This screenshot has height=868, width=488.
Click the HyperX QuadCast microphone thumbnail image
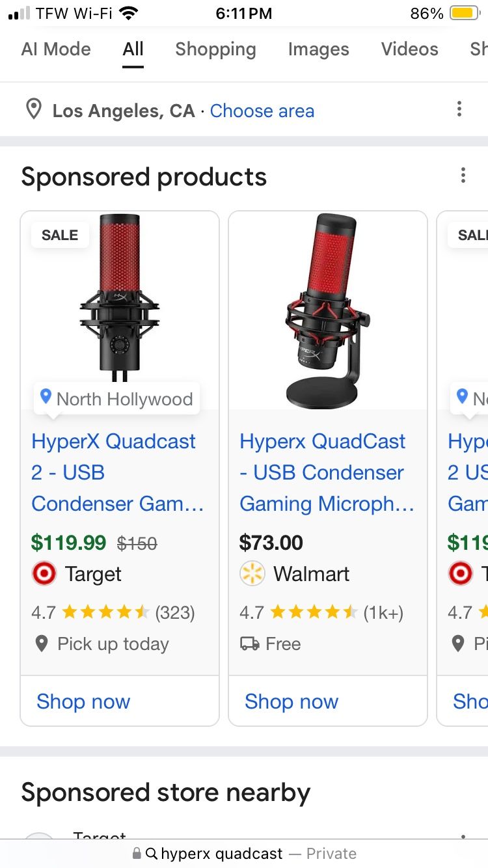(327, 306)
